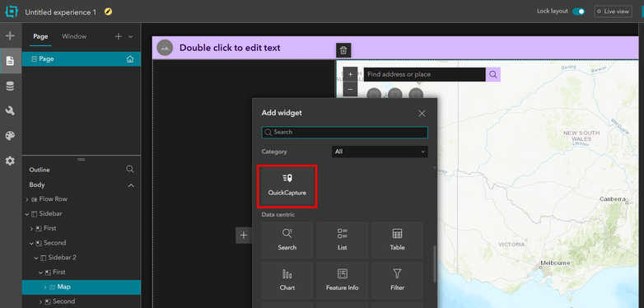Switch to the Page tab
Viewport: 644px width, 308px height.
coord(40,36)
